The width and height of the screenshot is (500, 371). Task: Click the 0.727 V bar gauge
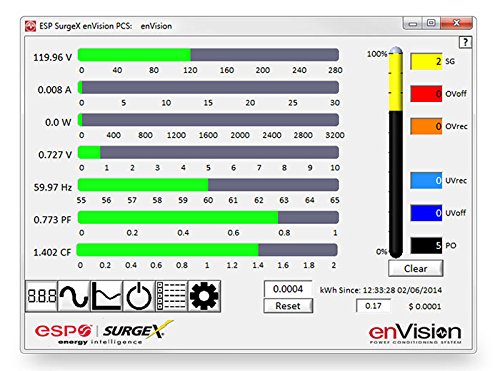(x=208, y=152)
